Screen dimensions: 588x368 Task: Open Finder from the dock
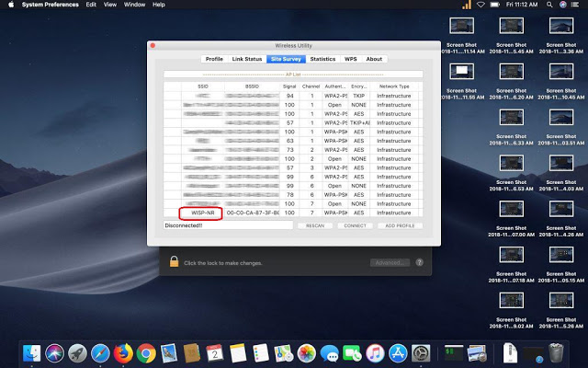click(x=33, y=352)
